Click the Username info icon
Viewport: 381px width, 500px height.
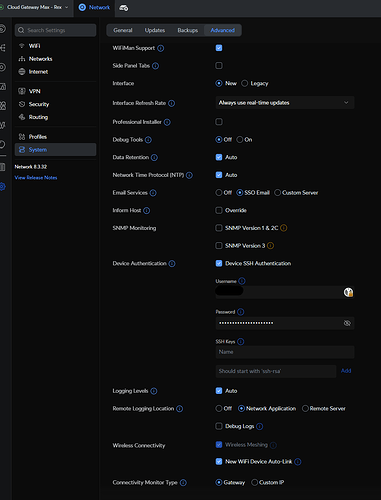(242, 281)
